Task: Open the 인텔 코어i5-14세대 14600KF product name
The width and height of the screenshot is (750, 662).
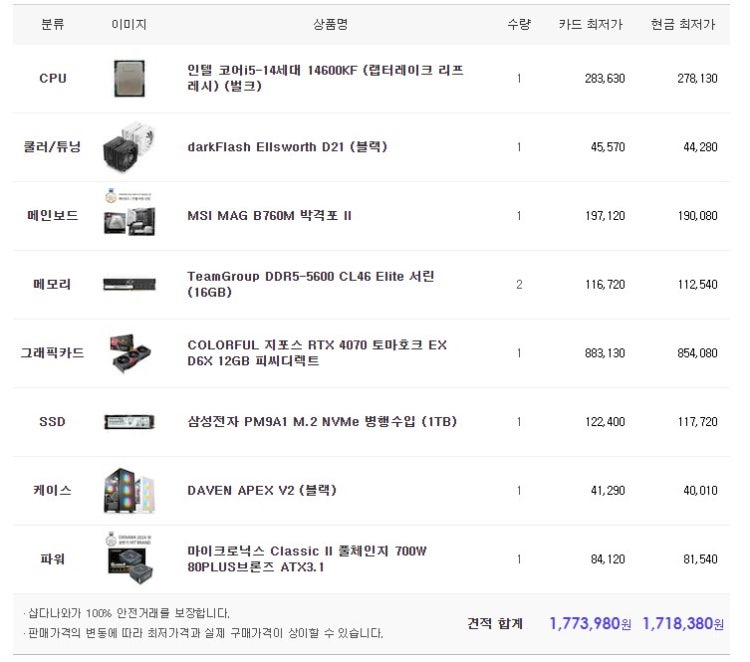Action: point(325,78)
